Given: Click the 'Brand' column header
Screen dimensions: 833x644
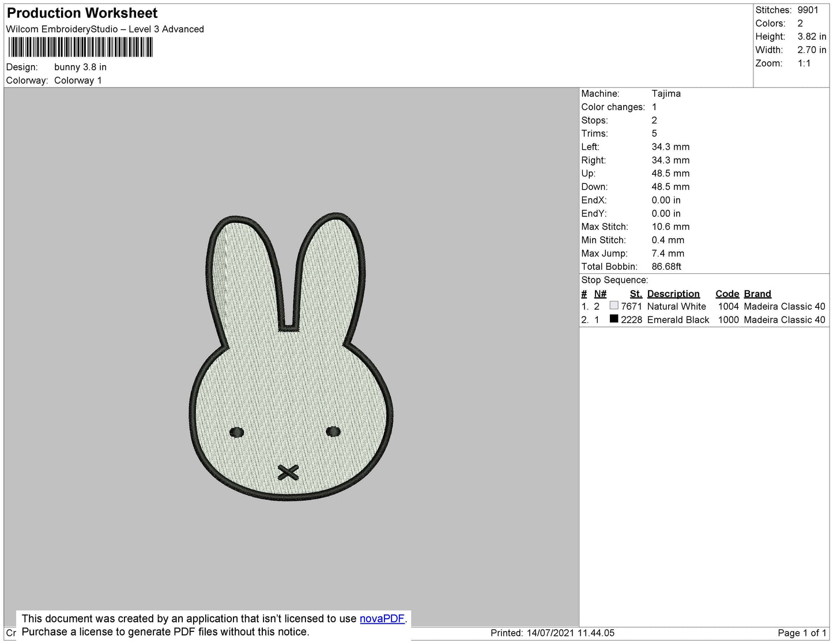Looking at the screenshot, I should [x=757, y=293].
